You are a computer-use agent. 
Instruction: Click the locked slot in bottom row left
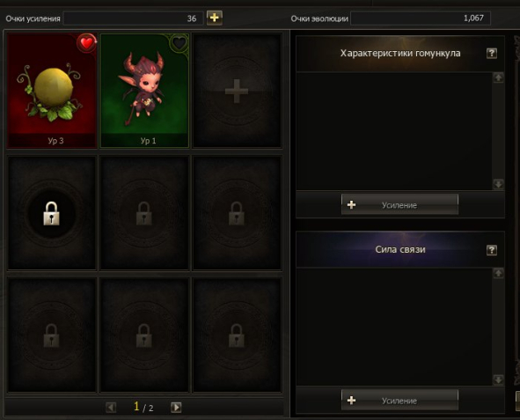[52, 335]
